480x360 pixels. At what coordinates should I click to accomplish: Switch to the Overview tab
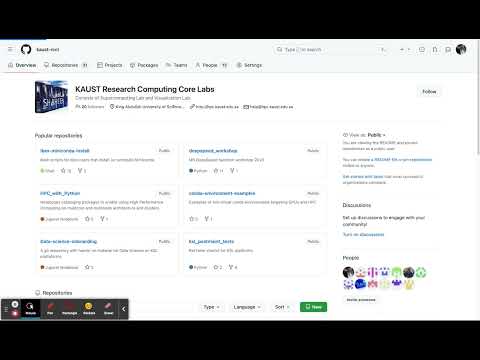pos(22,65)
